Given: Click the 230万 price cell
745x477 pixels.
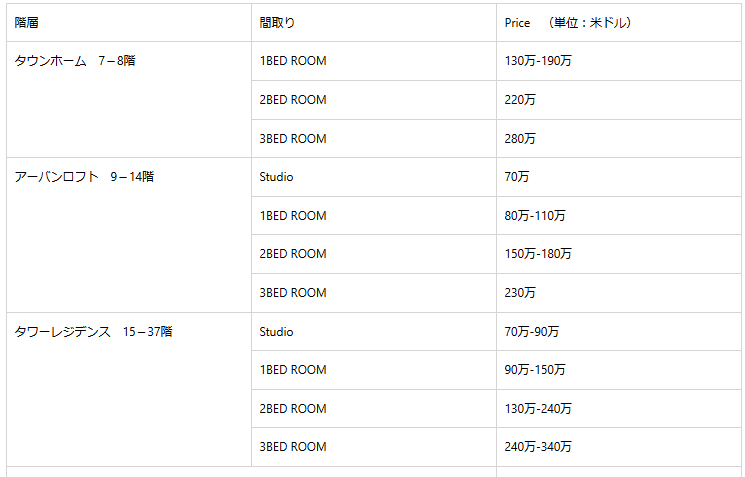Looking at the screenshot, I should [520, 293].
